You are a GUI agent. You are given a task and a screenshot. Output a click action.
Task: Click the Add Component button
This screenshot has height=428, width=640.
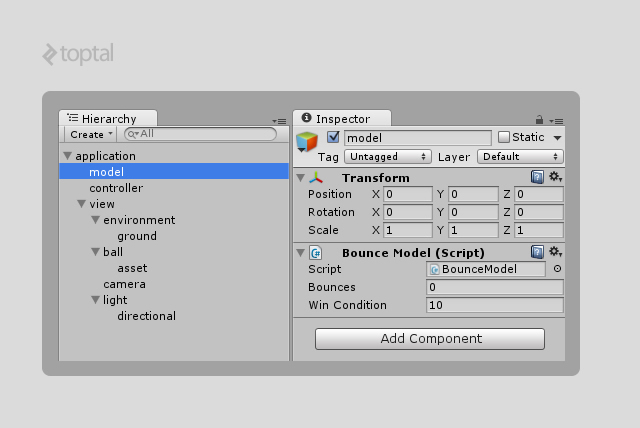430,339
